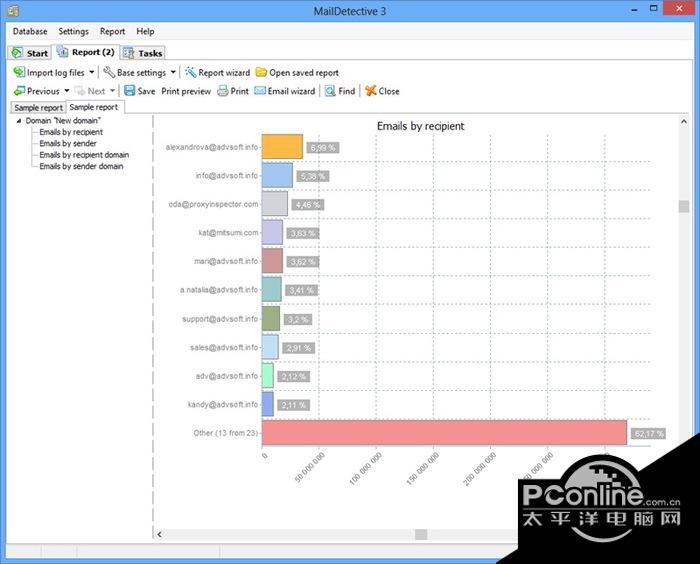This screenshot has height=564, width=700.
Task: Click the horizontal scrollbar left arrow
Action: 159,534
